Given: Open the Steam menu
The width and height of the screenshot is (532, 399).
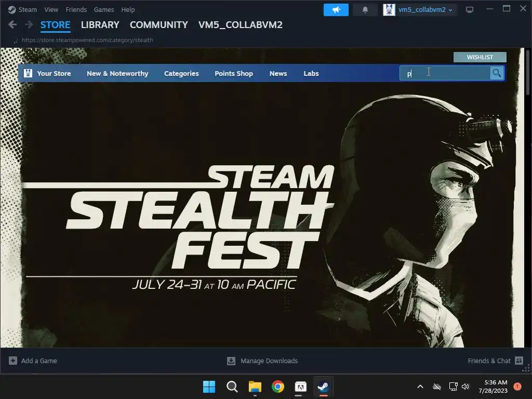Looking at the screenshot, I should coord(28,9).
